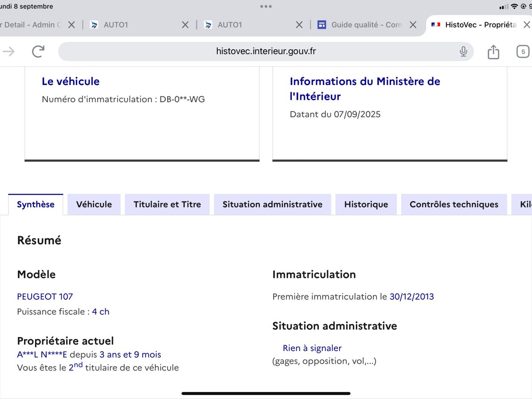Click the Wi-Fi status icon

click(514, 7)
